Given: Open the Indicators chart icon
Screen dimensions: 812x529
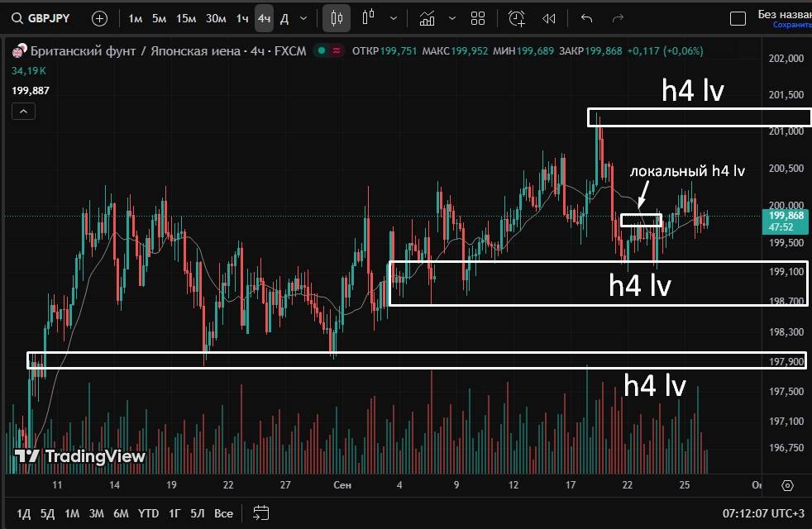Looking at the screenshot, I should click(x=427, y=18).
